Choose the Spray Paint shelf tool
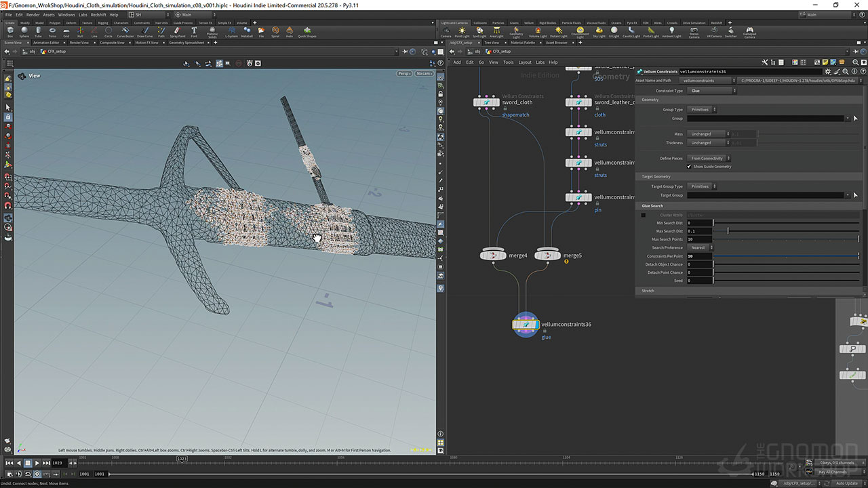 pos(178,30)
